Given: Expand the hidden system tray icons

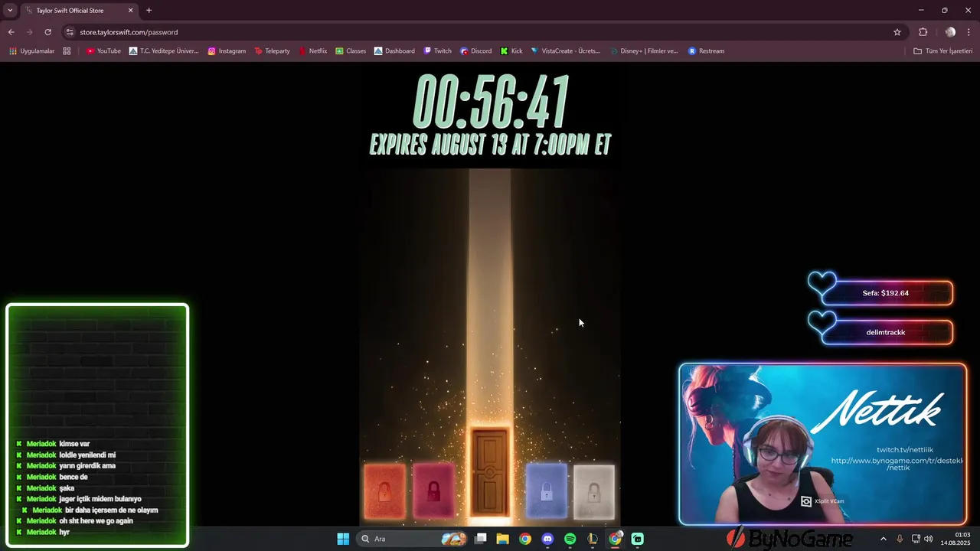Looking at the screenshot, I should 883,539.
